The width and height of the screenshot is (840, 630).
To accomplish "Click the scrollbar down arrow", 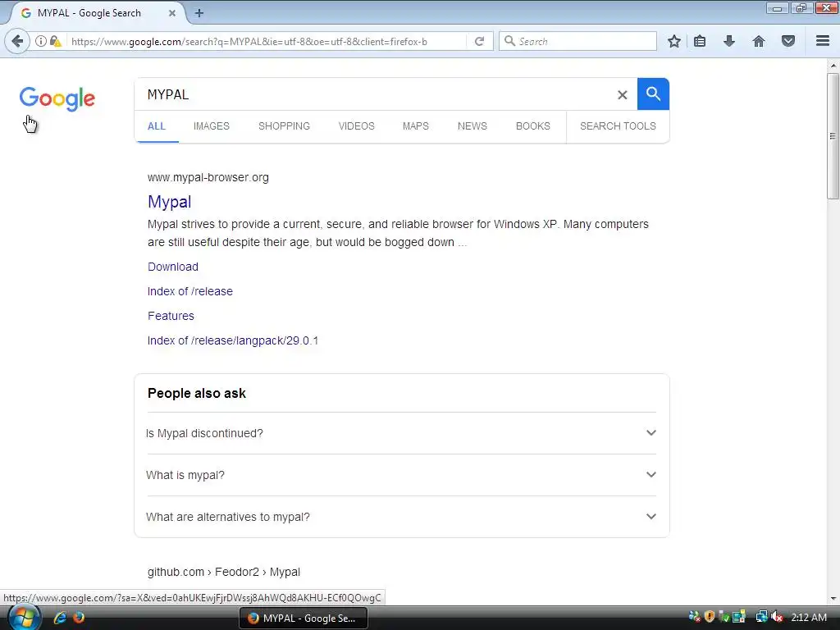I will pos(833,598).
